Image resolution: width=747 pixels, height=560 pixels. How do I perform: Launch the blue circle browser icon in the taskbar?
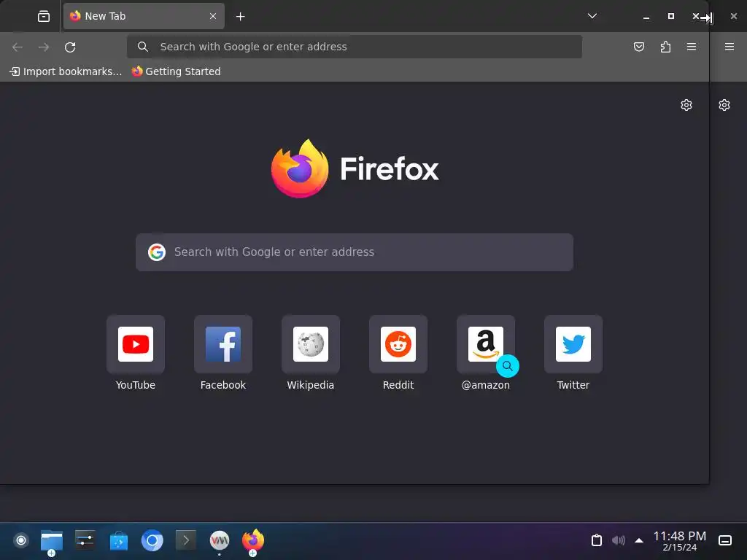152,540
